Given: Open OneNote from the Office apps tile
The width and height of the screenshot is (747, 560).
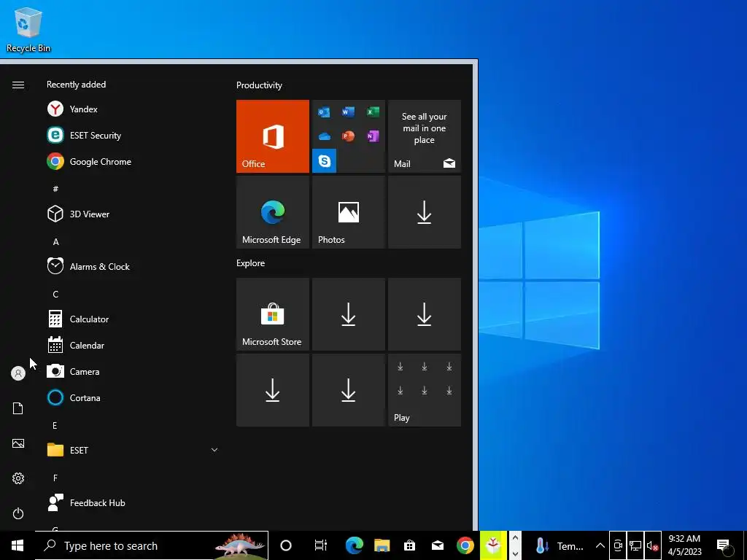Looking at the screenshot, I should coord(373,136).
